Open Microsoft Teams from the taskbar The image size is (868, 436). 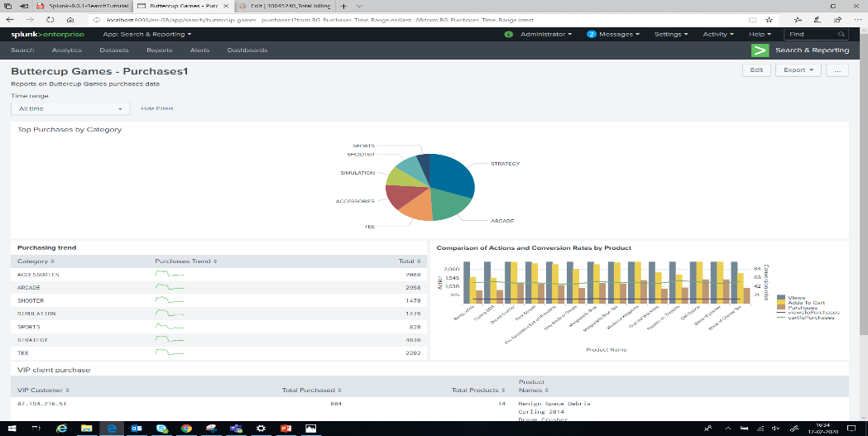(x=237, y=429)
